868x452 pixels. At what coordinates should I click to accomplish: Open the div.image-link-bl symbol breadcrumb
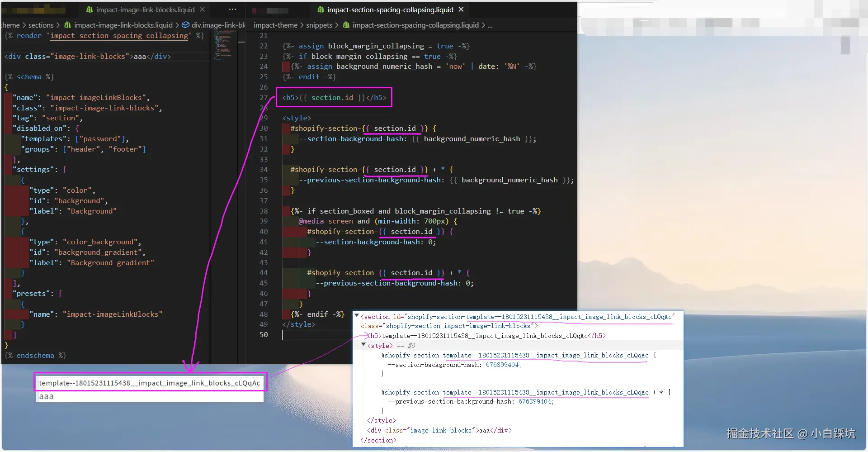point(218,25)
